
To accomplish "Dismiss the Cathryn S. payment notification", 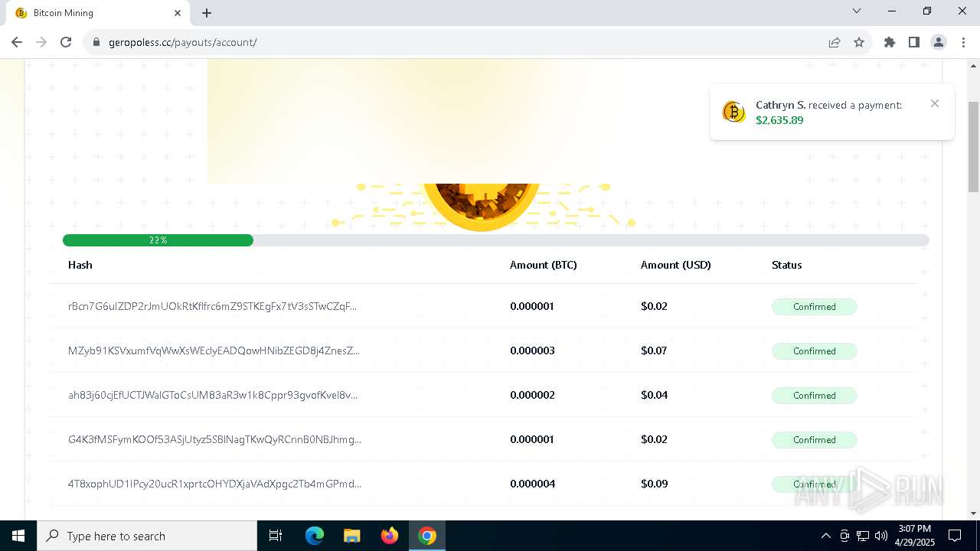I will click(x=935, y=103).
